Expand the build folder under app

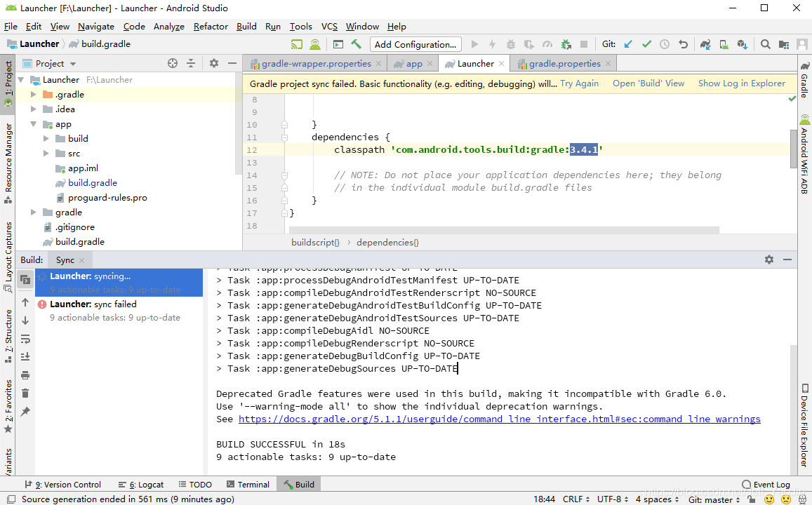[x=46, y=139]
